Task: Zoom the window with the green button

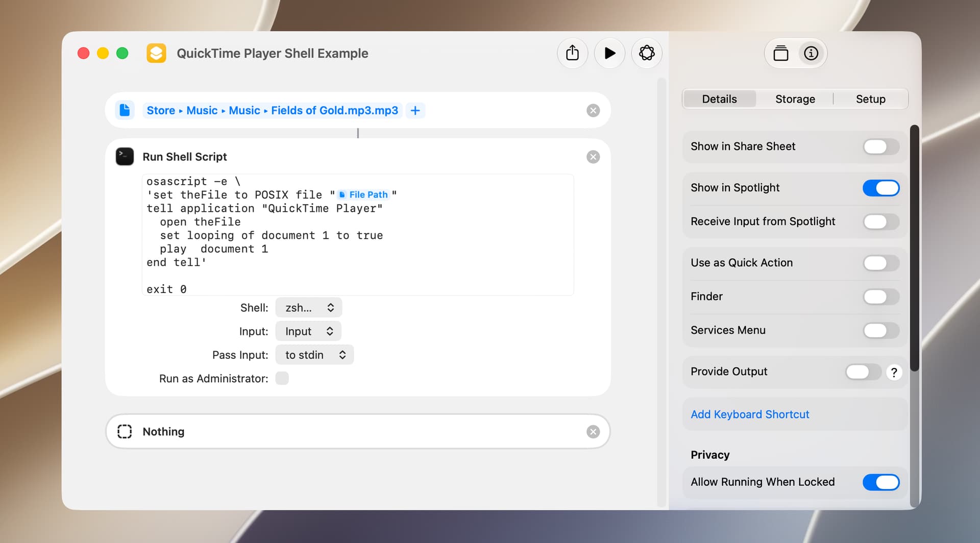Action: pyautogui.click(x=122, y=53)
